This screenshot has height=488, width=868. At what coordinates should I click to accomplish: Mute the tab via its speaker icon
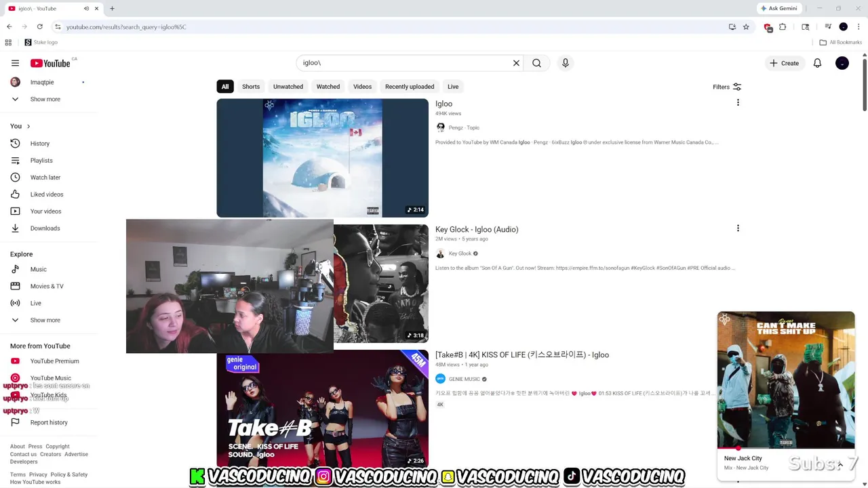click(x=86, y=8)
